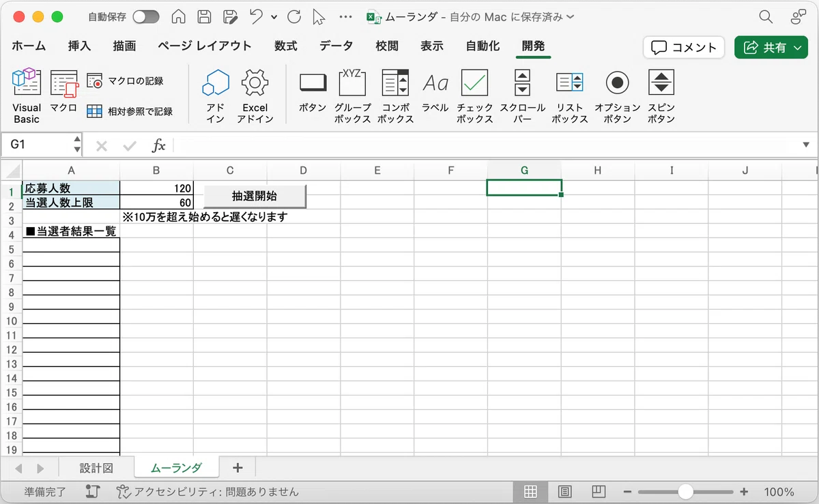
Task: Insert a コンボボックス control
Action: point(395,96)
